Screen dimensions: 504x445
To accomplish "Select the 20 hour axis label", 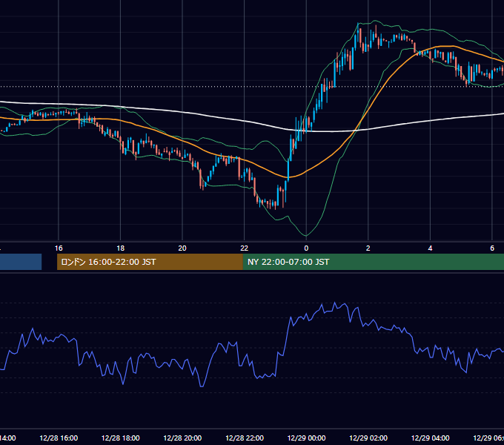I will point(182,248).
